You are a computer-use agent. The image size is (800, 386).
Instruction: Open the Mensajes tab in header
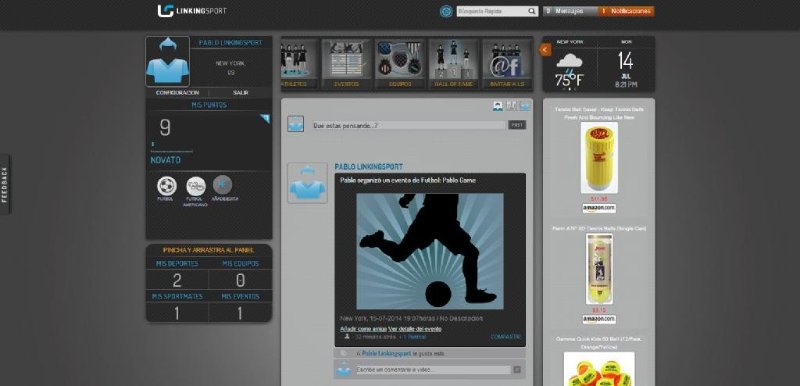point(570,11)
